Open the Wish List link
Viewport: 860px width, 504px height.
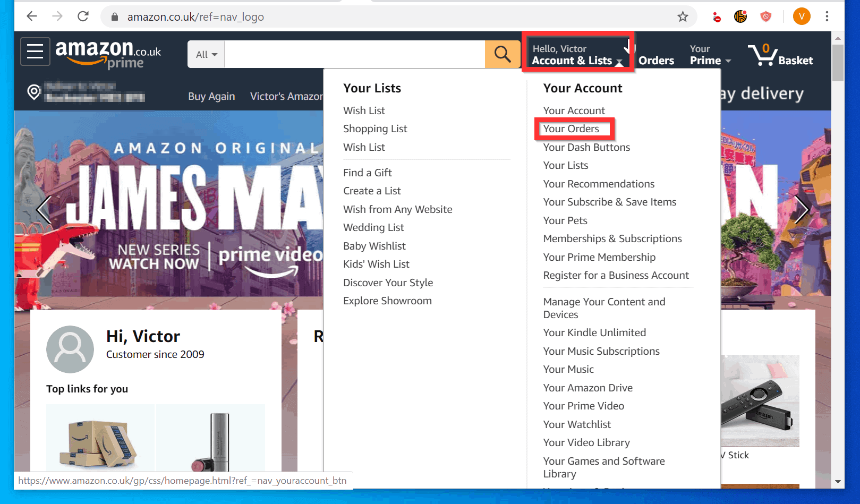[x=364, y=110]
